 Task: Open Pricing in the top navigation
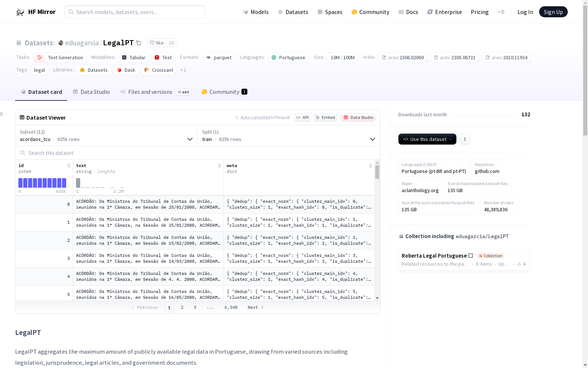(480, 12)
